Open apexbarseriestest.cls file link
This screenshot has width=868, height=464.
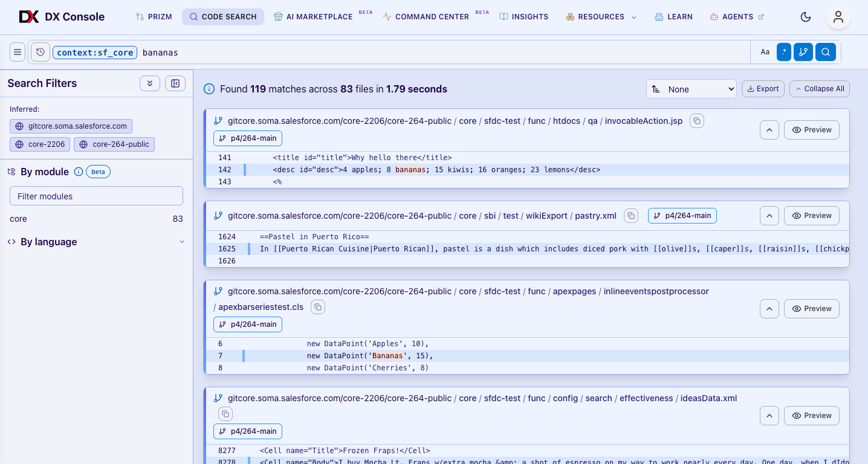(x=261, y=307)
